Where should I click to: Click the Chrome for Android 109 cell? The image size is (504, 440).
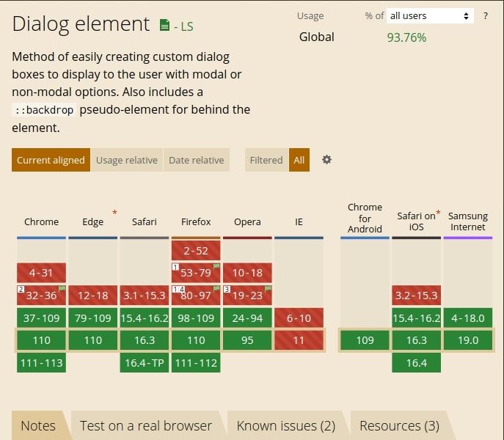pos(365,340)
